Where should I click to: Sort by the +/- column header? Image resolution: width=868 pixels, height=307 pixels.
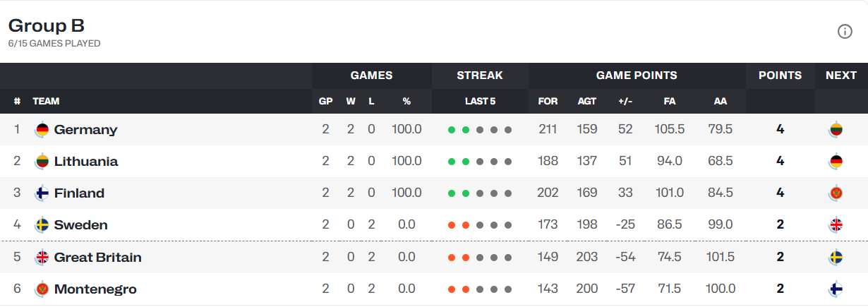pyautogui.click(x=625, y=101)
